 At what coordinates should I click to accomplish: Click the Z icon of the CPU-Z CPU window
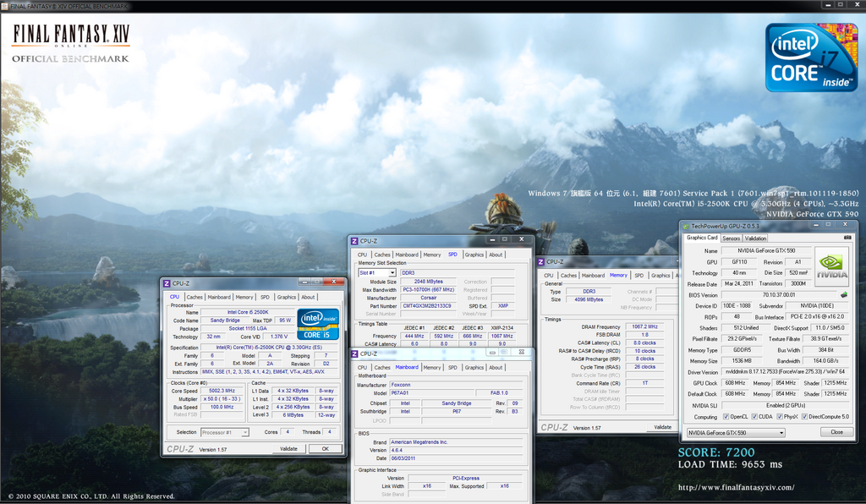tap(167, 283)
